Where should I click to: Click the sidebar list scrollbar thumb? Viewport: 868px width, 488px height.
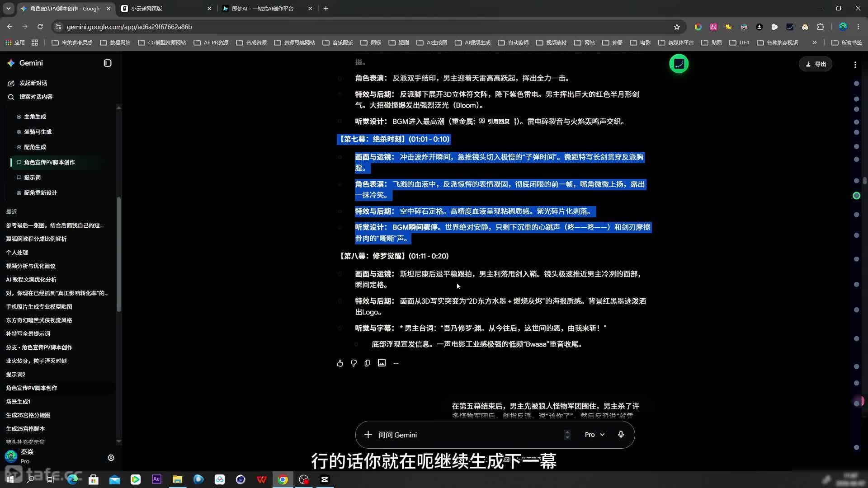[119, 254]
